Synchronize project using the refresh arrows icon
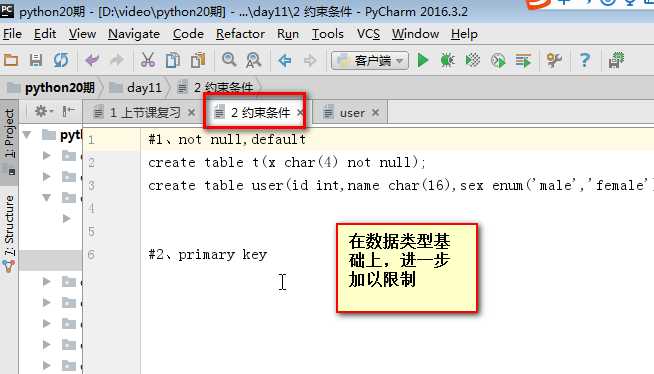Viewport: 654px width, 374px height. pos(61,61)
